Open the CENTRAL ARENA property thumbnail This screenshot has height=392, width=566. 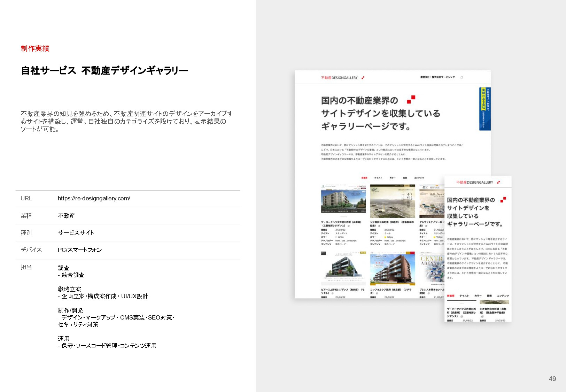pos(432,268)
